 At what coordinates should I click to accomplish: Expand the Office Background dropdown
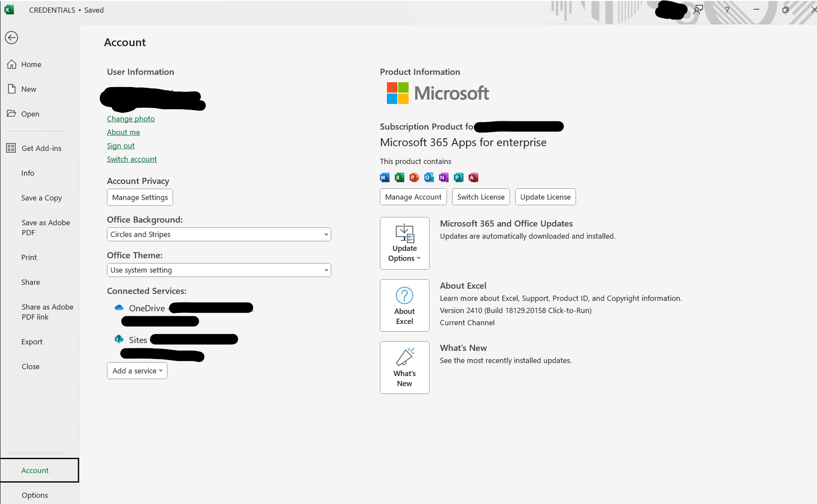219,234
